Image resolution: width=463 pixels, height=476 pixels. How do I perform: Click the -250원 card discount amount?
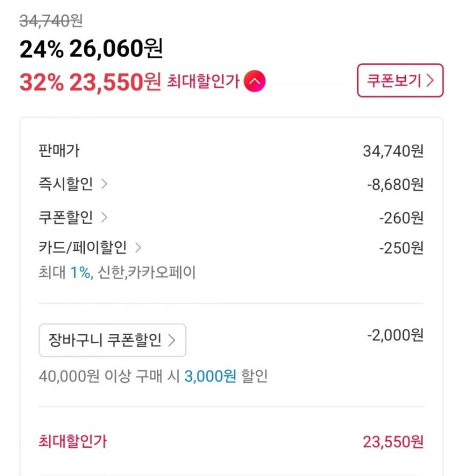coord(401,247)
